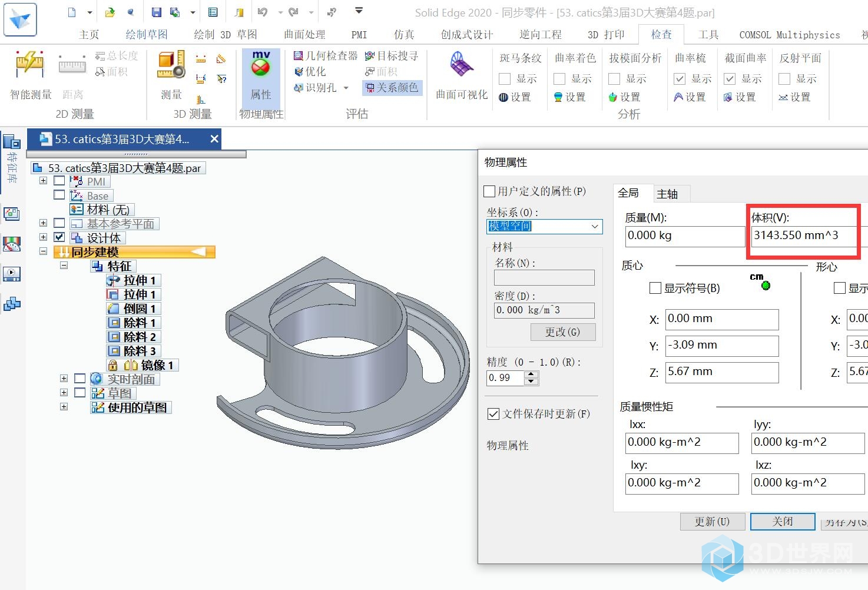Open Zebra Stripes settings (设置)
Viewport: 868px width, 590px height.
[515, 97]
